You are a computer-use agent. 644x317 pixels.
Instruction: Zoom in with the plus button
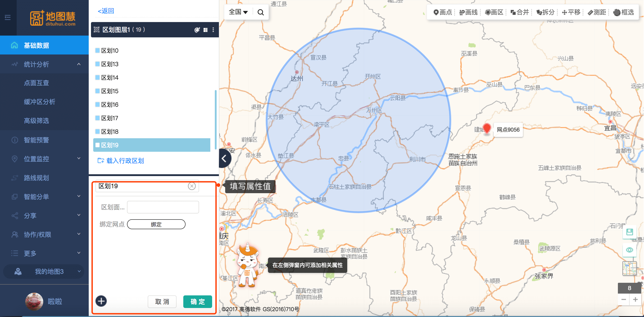click(635, 299)
